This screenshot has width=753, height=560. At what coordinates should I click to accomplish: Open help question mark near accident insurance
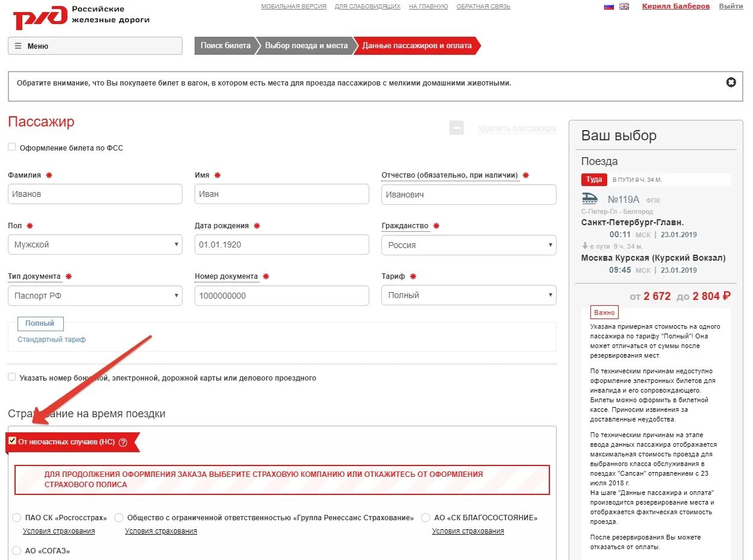[x=123, y=442]
